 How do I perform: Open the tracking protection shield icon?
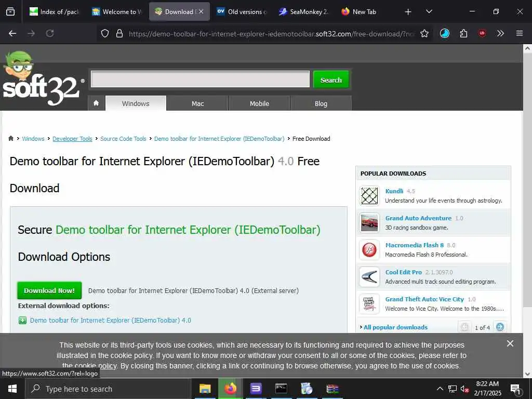105,33
